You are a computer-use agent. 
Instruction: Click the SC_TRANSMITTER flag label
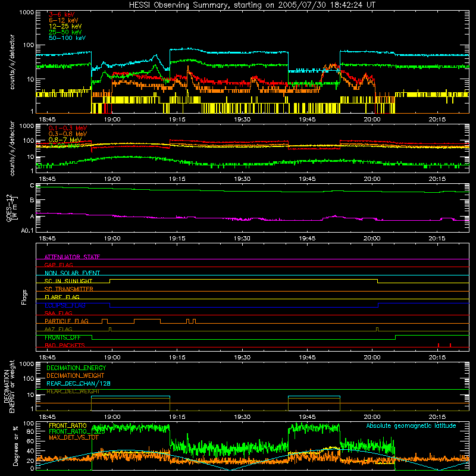point(69,289)
